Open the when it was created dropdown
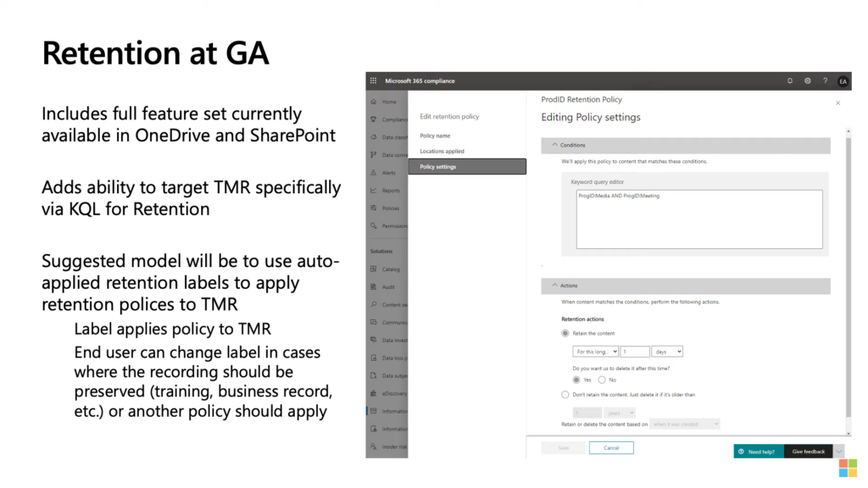This screenshot has height=488, width=868. tap(685, 424)
